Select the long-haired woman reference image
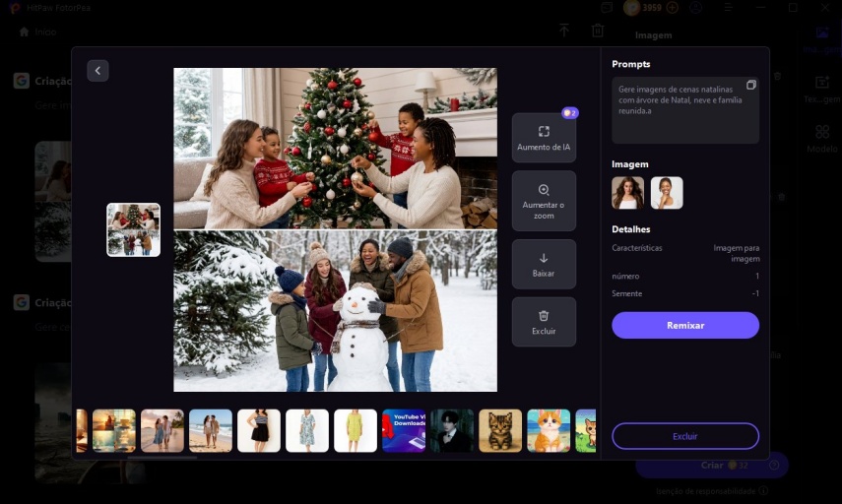Viewport: 842px width, 504px height. pos(627,193)
